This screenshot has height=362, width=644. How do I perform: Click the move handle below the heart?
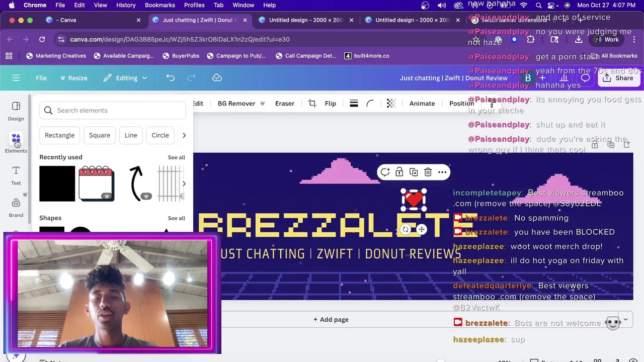[x=422, y=230]
